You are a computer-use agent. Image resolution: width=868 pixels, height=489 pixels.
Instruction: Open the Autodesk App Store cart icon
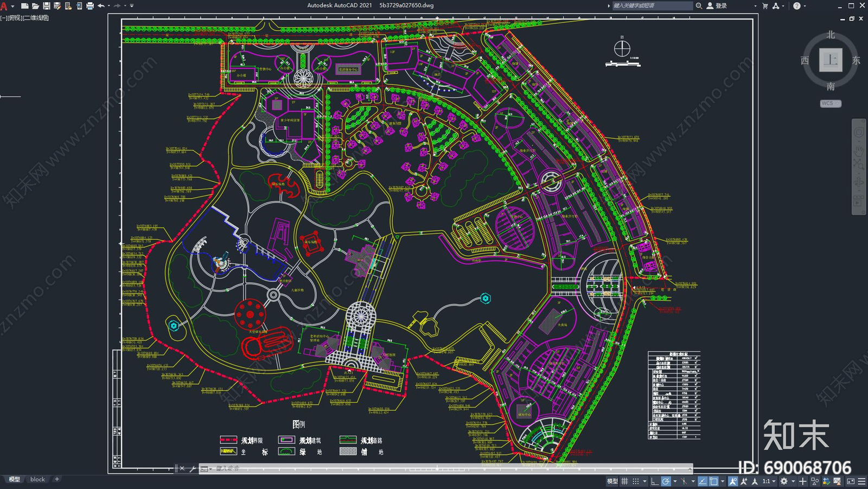765,6
